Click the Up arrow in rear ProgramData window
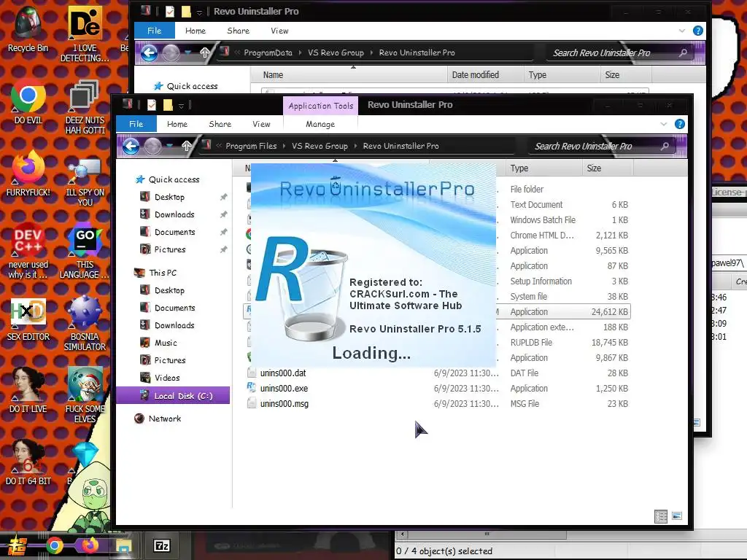Viewport: 747px width, 560px height. [204, 52]
